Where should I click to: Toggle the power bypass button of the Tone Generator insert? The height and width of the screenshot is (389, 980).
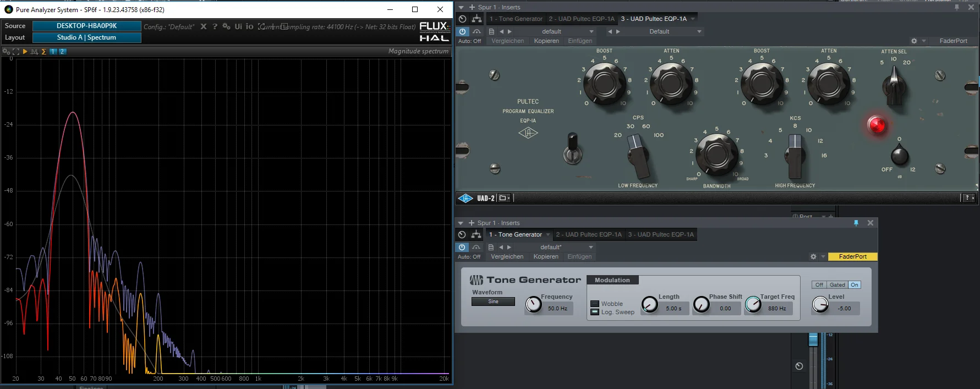pos(462,247)
